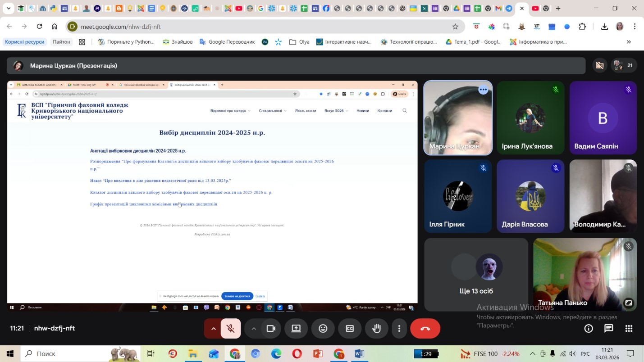Open the meeting chat panel
The width and height of the screenshot is (644, 362).
tap(608, 329)
